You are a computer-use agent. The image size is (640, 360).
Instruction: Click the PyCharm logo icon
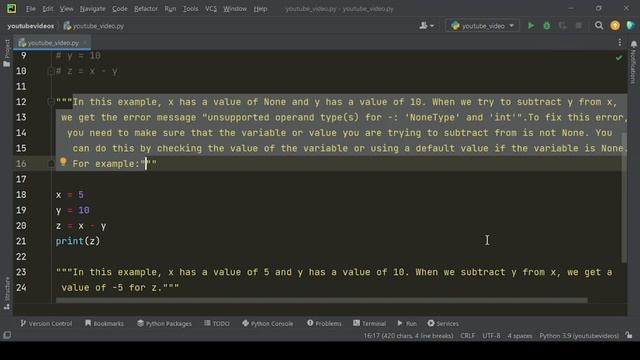11,8
